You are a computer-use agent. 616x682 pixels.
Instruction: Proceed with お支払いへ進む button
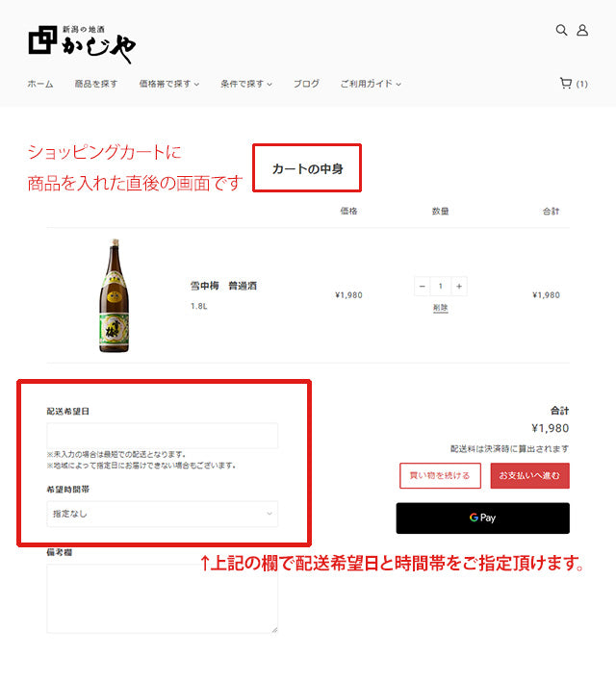(x=529, y=475)
